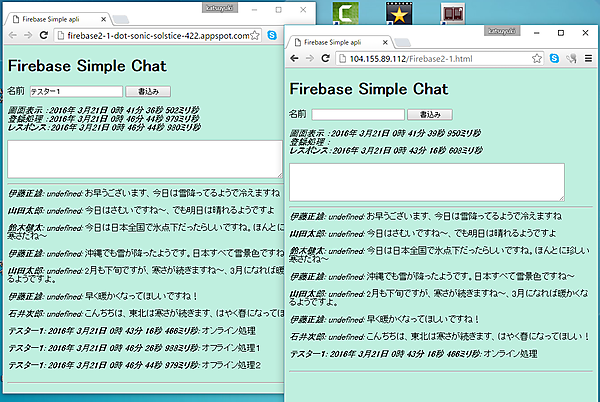Click the Firebase Simple Chat heading in right window
600x402 pixels.
369,89
